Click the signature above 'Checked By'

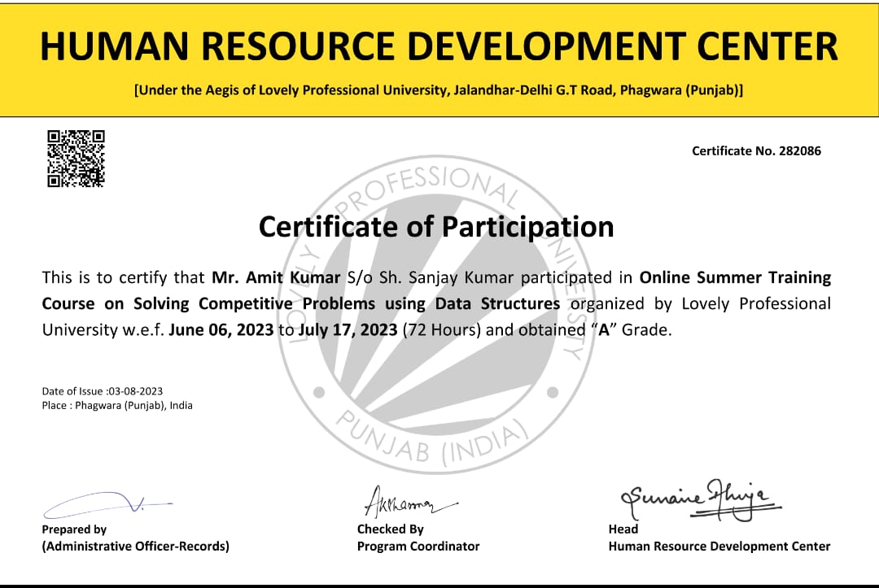pos(411,501)
